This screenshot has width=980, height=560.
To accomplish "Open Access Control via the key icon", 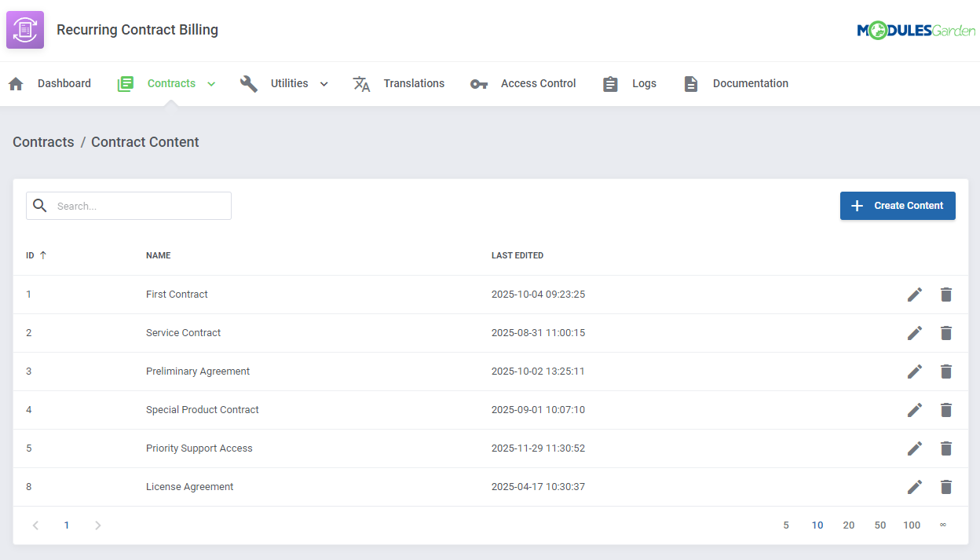I will pyautogui.click(x=478, y=83).
